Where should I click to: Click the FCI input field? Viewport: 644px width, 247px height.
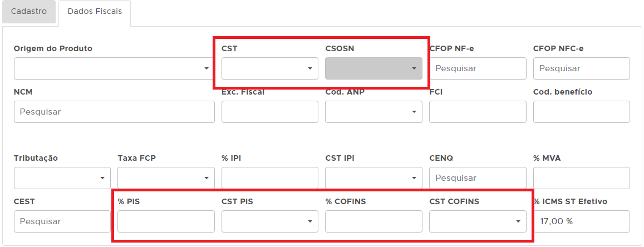click(478, 112)
